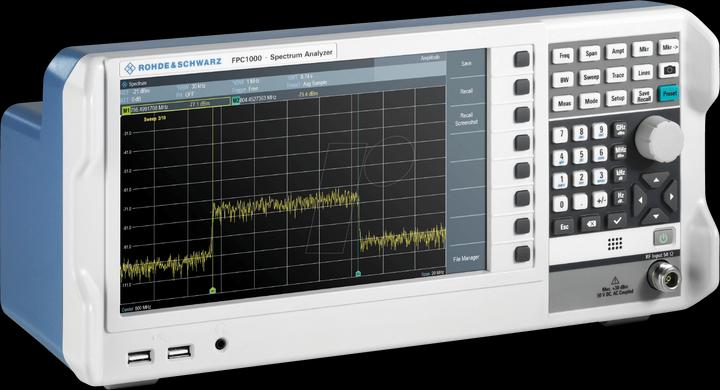Viewport: 720px width, 390px height.
Task: Hit the Save Recall key
Action: (x=643, y=96)
